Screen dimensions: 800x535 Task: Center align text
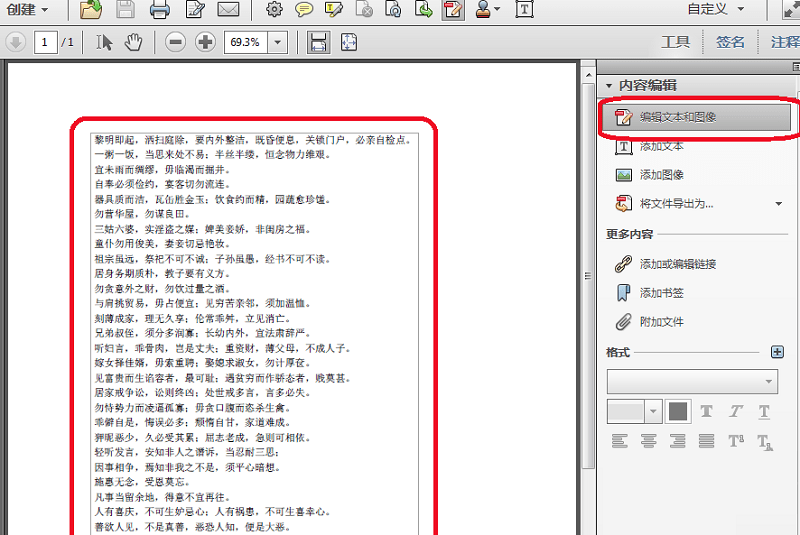pos(648,441)
